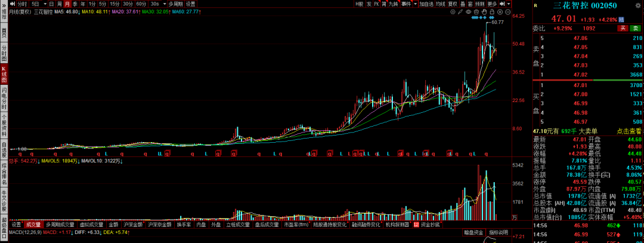This screenshot has width=644, height=243.
Task: Select the 换手率 turnover indicator tab
Action: click(184, 225)
